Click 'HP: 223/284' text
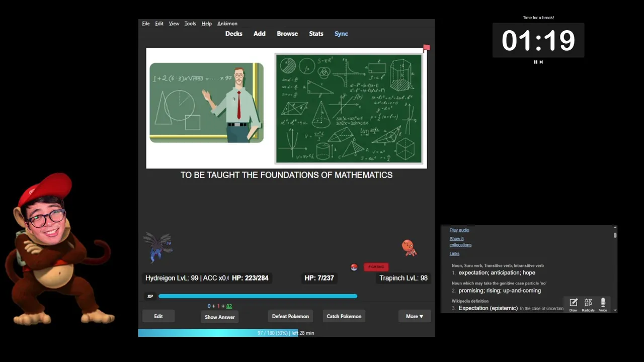 (x=250, y=278)
